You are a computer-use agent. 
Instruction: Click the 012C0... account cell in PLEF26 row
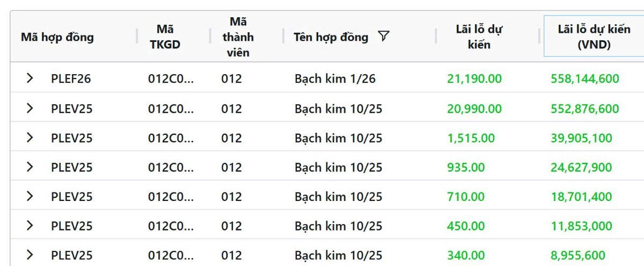171,79
